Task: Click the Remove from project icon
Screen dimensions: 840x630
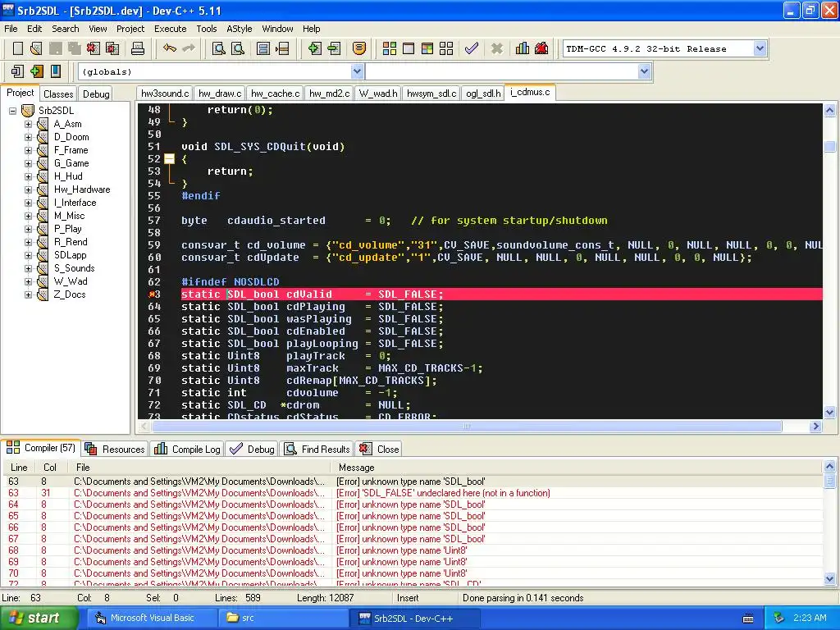Action: [334, 48]
